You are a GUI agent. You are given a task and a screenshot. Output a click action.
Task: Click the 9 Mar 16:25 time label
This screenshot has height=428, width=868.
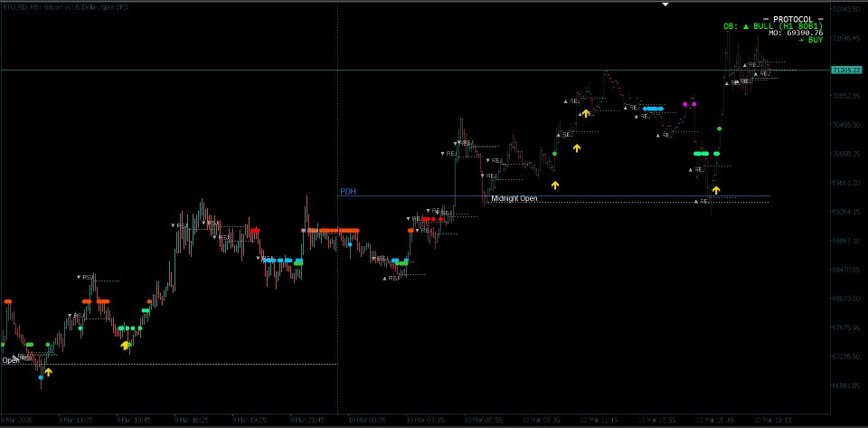(x=191, y=420)
